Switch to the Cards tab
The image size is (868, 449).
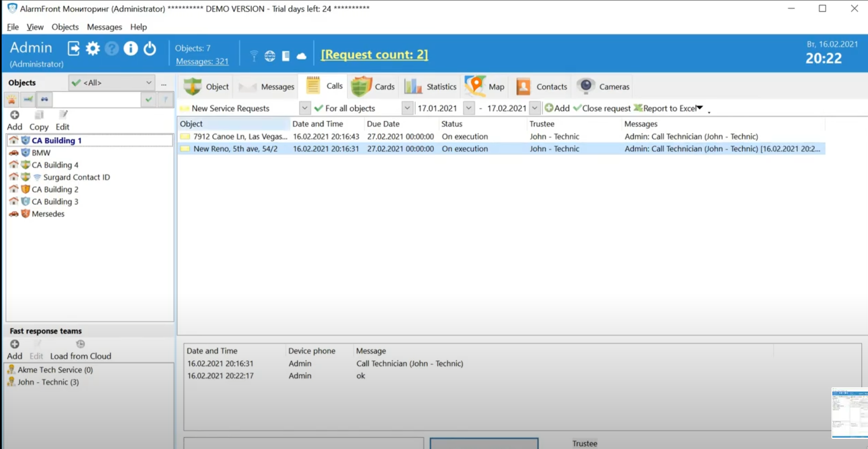(x=373, y=86)
